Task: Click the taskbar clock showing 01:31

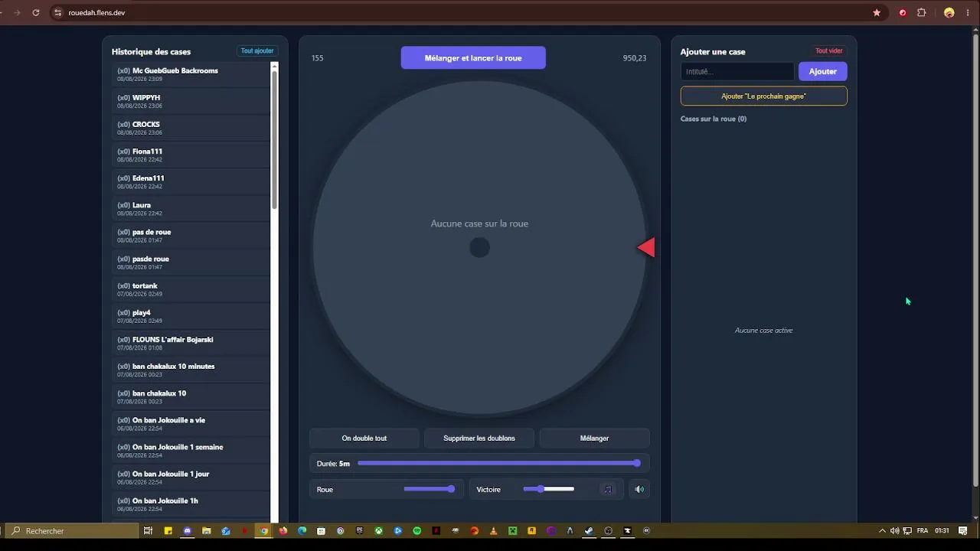Action: pos(942,530)
